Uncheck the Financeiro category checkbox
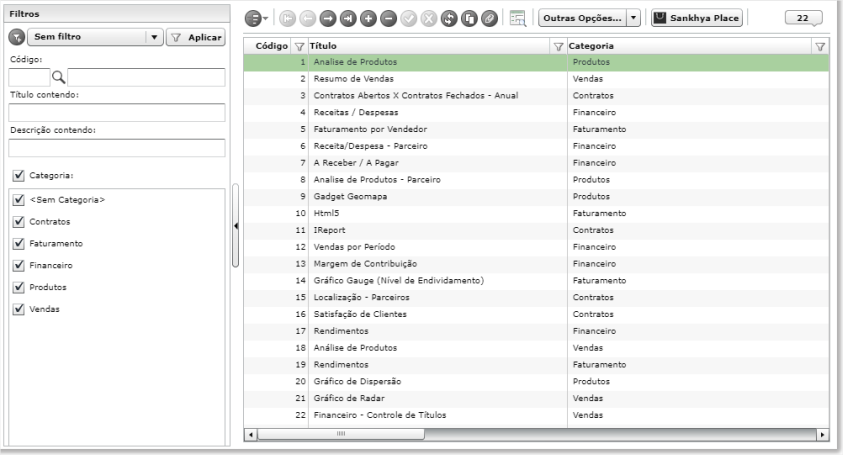The width and height of the screenshot is (843, 455). coord(19,265)
